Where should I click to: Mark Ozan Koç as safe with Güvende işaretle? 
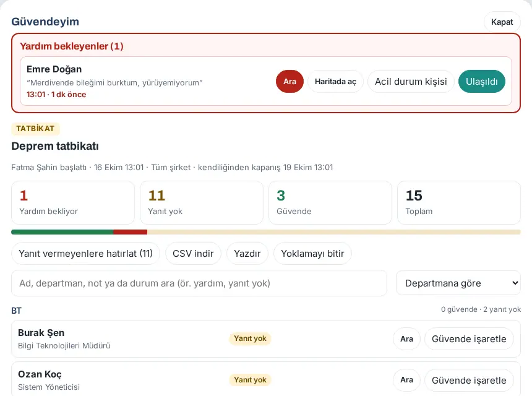[469, 380]
